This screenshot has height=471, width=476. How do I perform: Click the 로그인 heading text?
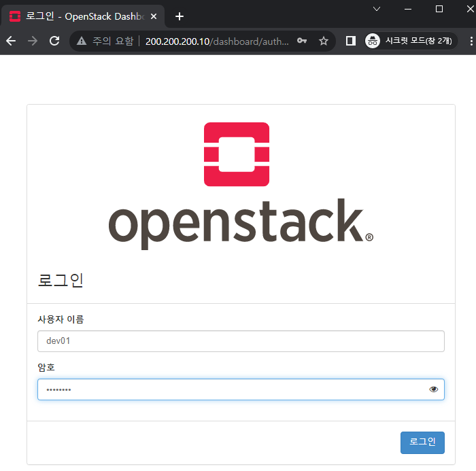[61, 280]
